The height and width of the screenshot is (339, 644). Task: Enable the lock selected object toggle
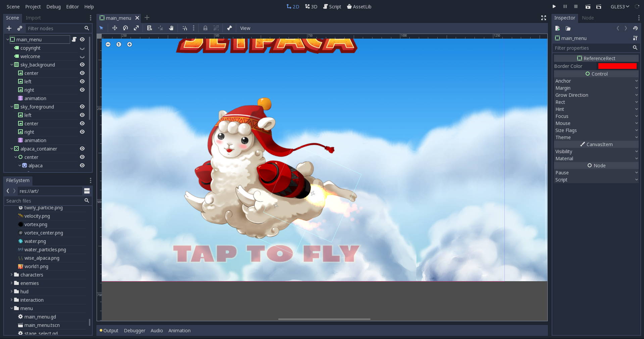(x=205, y=28)
